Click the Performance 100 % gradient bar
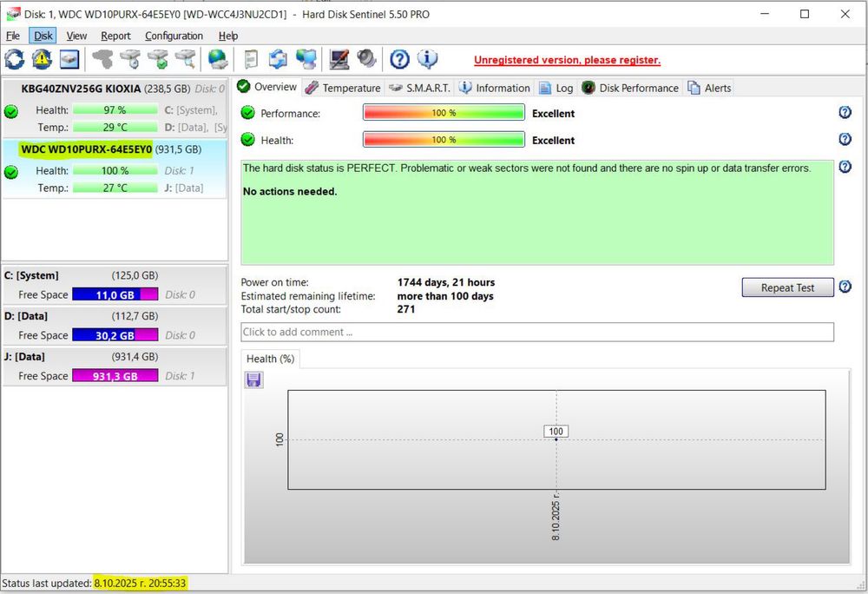 (444, 112)
